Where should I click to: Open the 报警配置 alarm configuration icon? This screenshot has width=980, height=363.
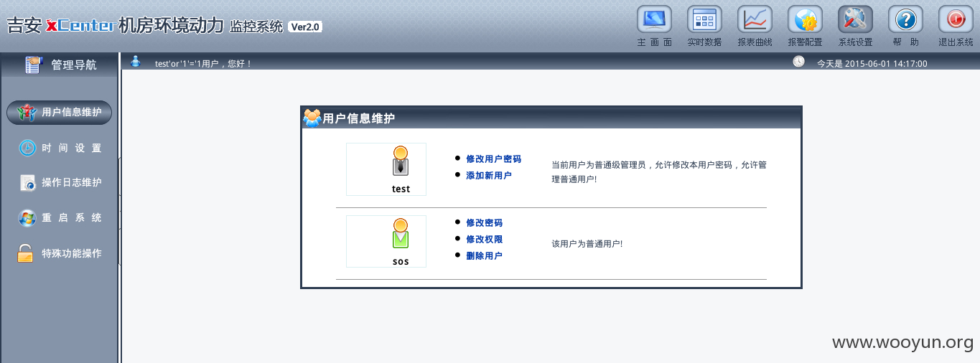pyautogui.click(x=805, y=19)
